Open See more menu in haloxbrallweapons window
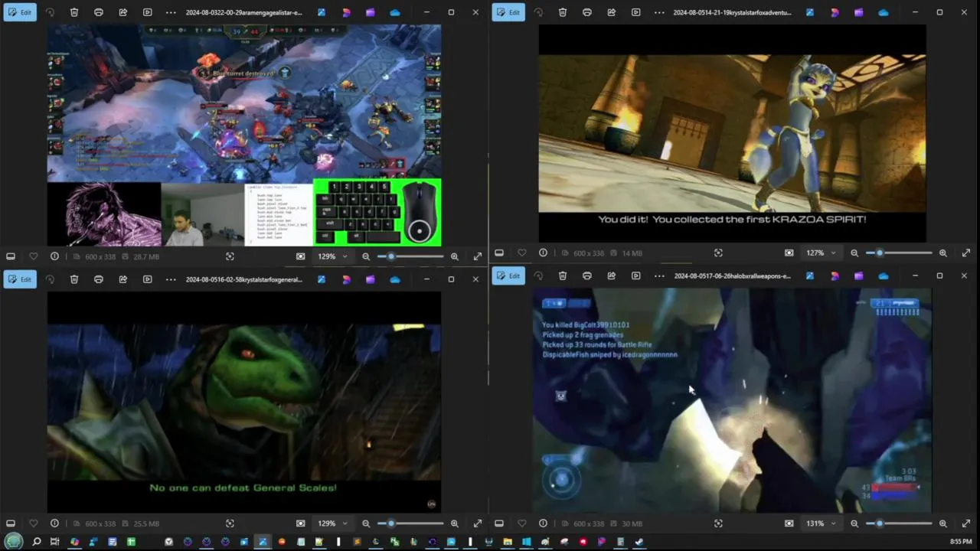Image resolution: width=980 pixels, height=551 pixels. click(659, 275)
